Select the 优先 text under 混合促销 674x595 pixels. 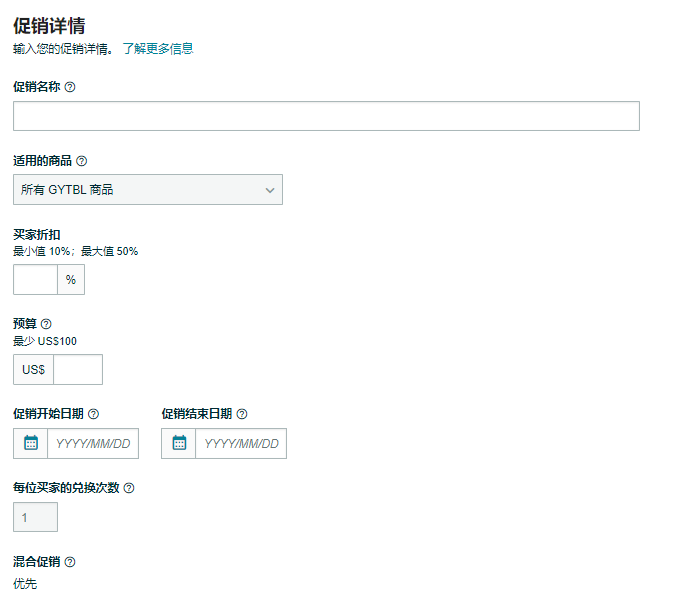tap(25, 583)
